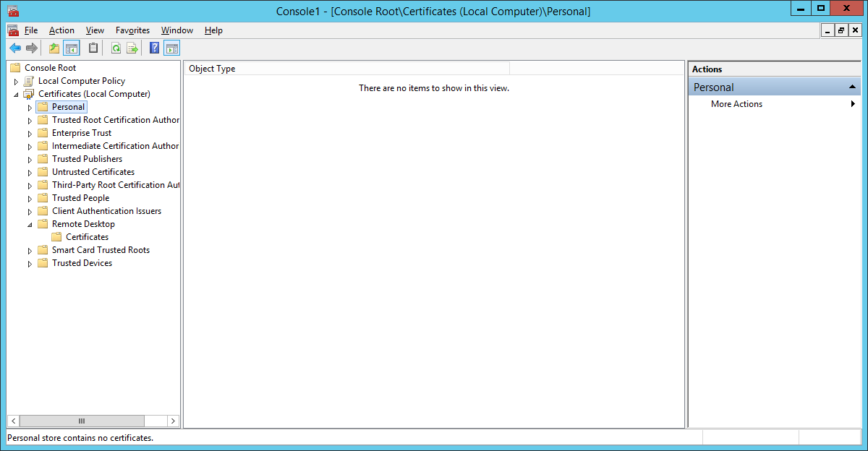
Task: Open the Favorites menu
Action: pos(132,30)
